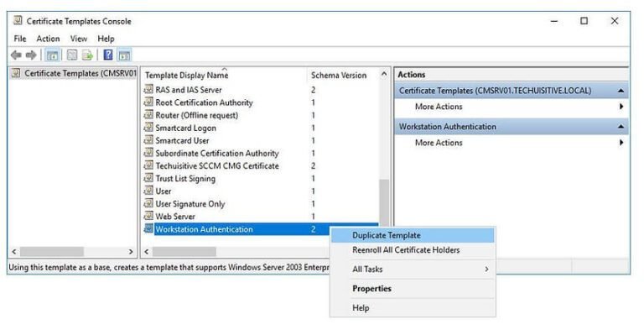
Task: Click left arrow of tree pane scrollbar
Action: coord(14,251)
